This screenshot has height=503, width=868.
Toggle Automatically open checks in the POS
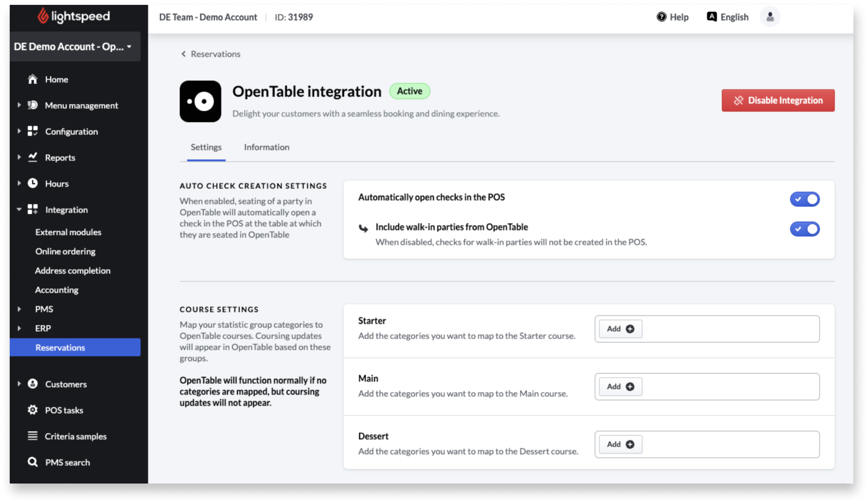pos(805,199)
